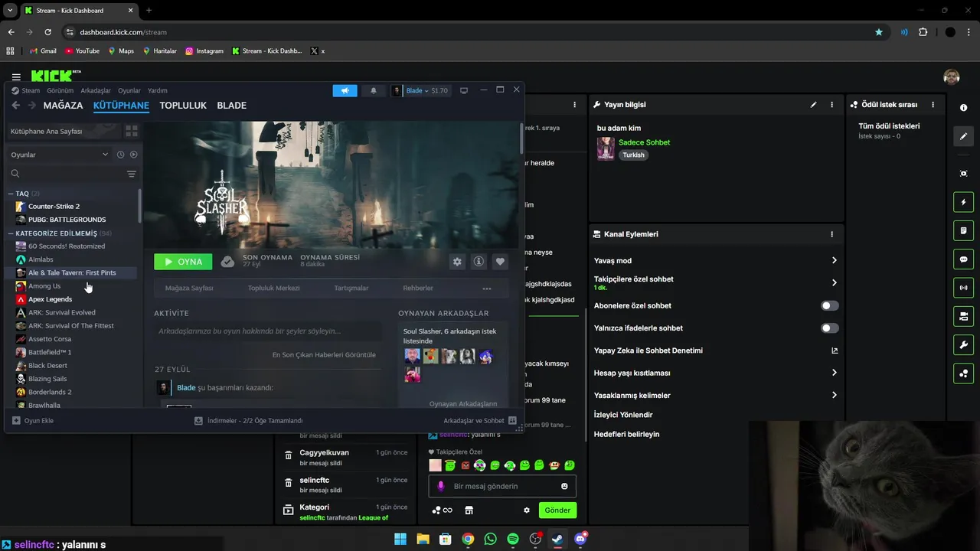980x551 pixels.
Task: Open Ödül istek sırası panel kebab menu
Action: coord(933,105)
